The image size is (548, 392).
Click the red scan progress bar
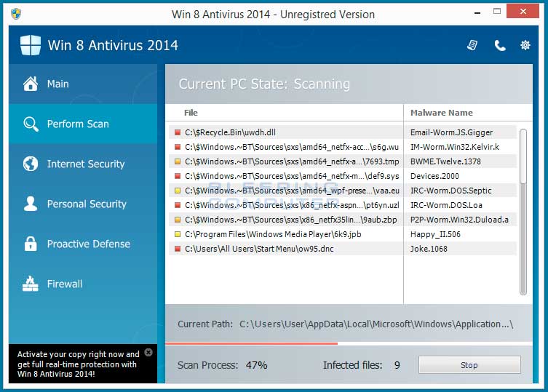point(251,344)
